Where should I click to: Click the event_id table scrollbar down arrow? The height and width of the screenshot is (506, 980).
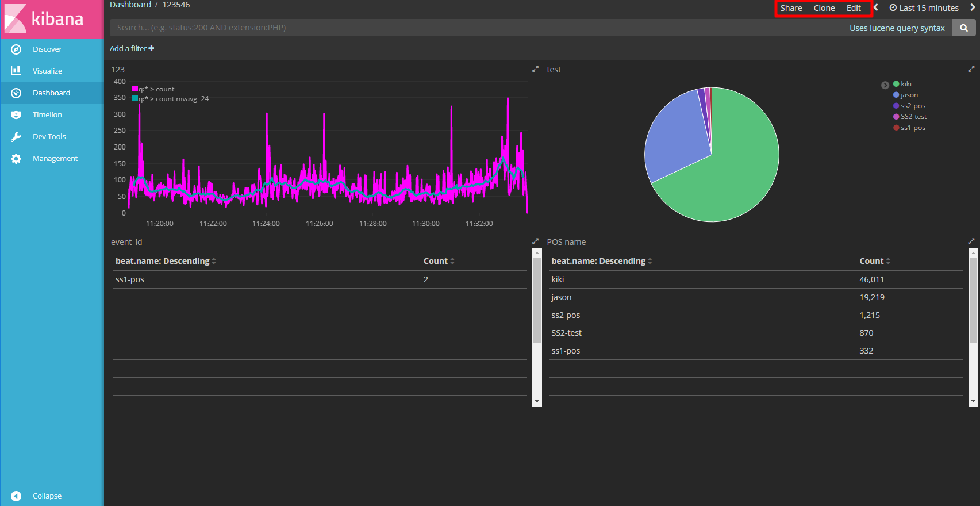[x=537, y=401]
